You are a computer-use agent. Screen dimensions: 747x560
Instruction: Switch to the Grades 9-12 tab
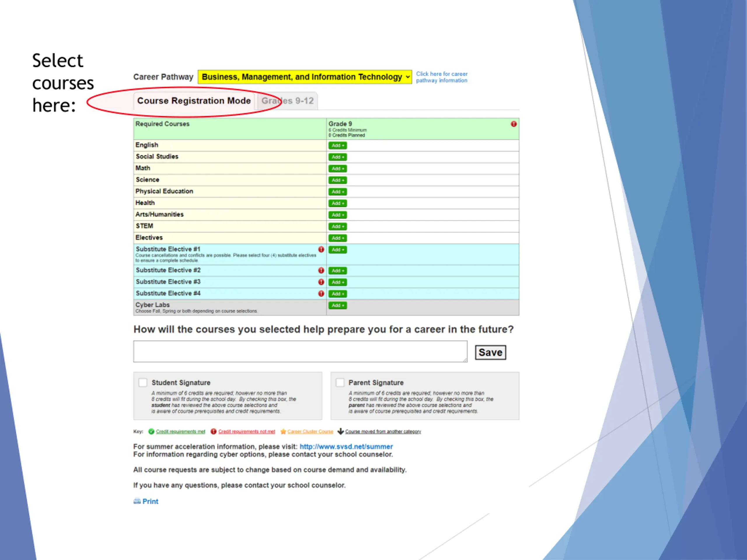click(287, 101)
